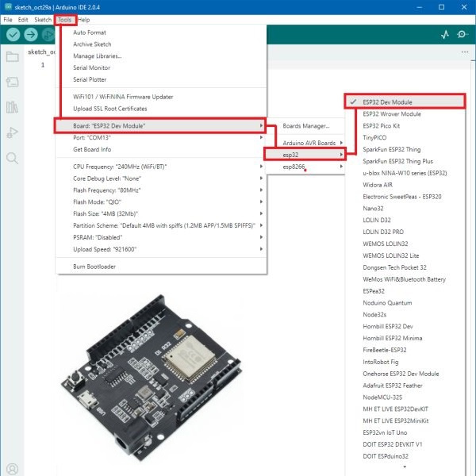This screenshot has width=476, height=476.
Task: Click the editor tab ellipsis button
Action: [x=465, y=52]
